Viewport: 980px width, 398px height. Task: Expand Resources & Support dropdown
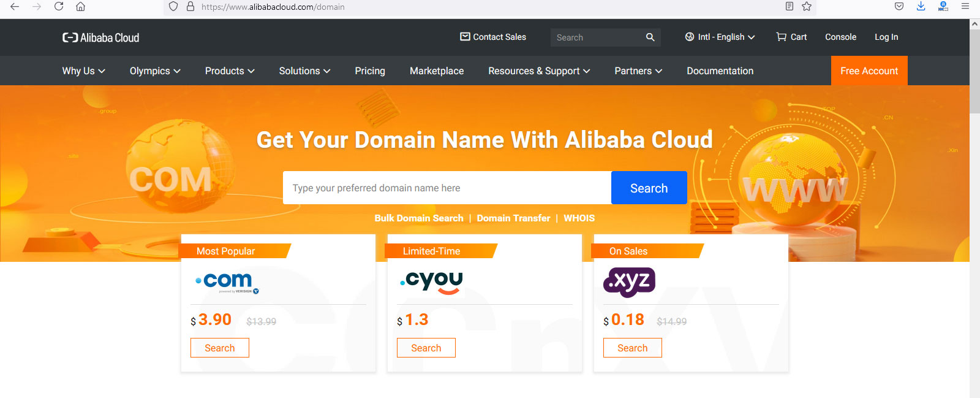pyautogui.click(x=539, y=71)
